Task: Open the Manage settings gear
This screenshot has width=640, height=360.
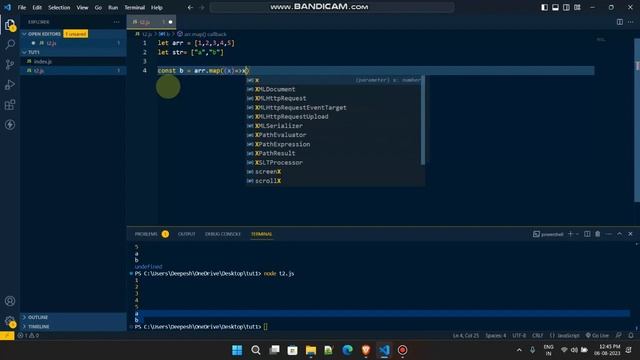Action: tap(10, 322)
